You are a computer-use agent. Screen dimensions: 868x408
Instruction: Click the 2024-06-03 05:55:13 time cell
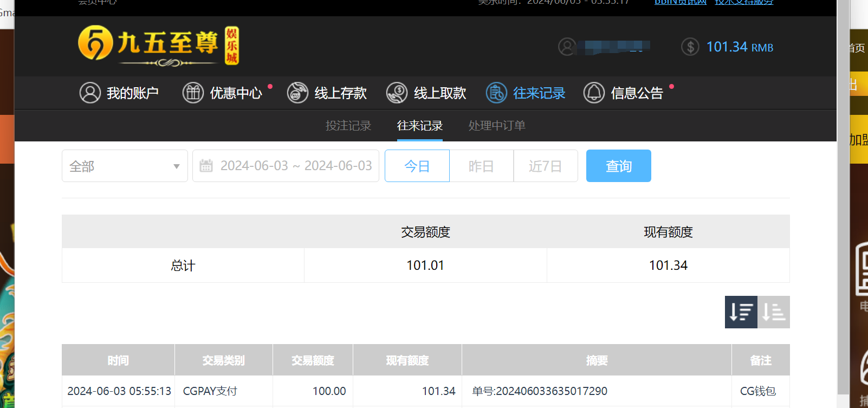click(119, 391)
